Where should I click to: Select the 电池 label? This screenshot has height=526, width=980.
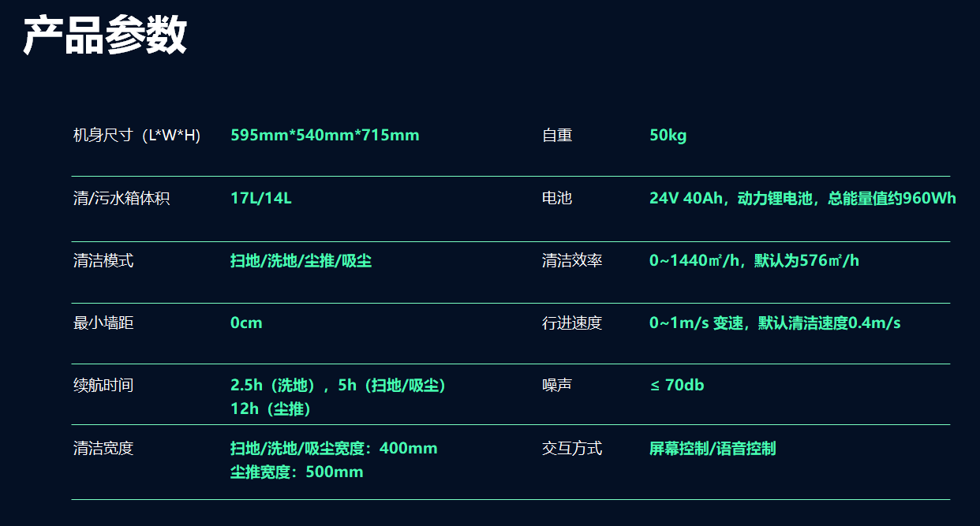point(557,199)
